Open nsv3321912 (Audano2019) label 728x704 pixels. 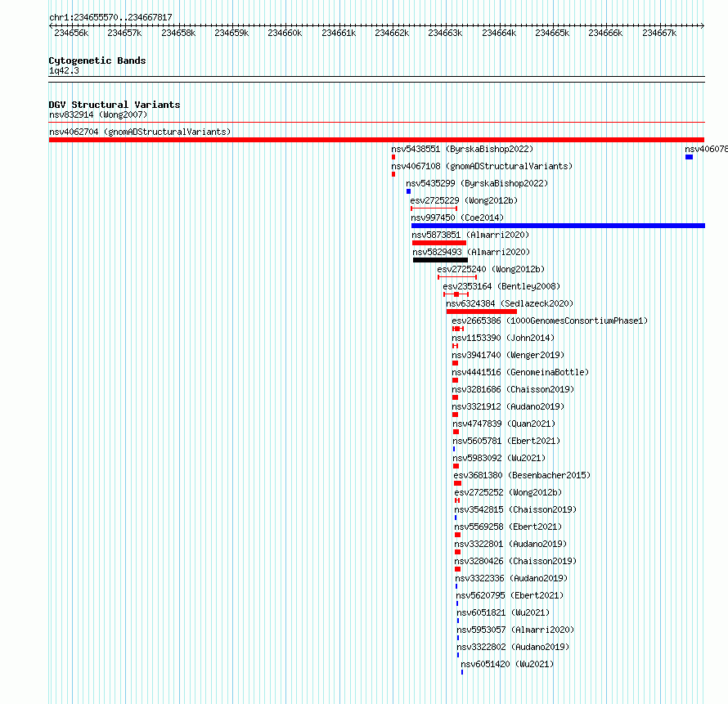point(509,406)
